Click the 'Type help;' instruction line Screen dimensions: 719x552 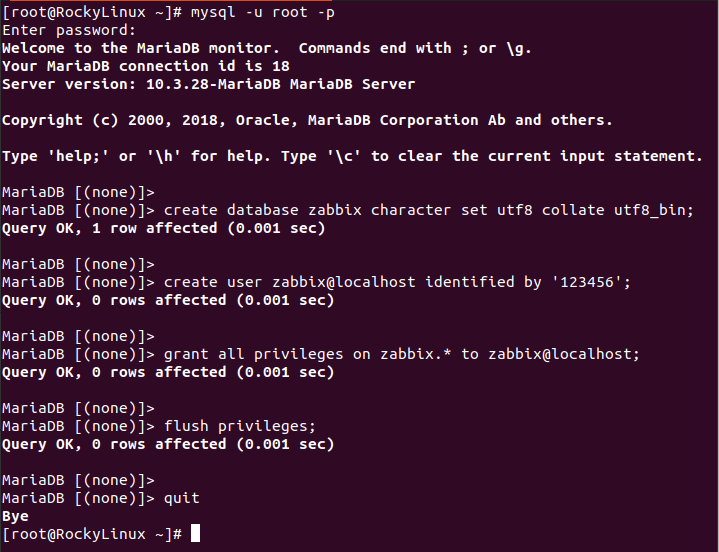tap(352, 156)
